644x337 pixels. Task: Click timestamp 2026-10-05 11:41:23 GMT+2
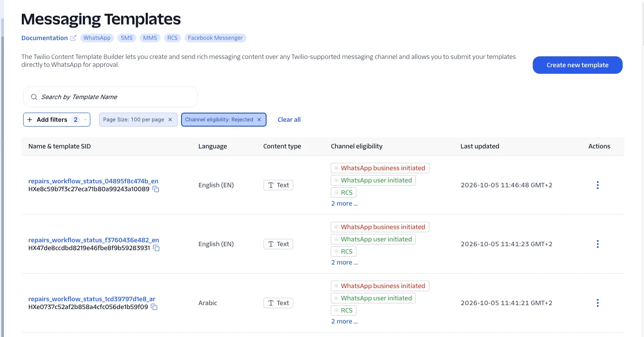(507, 244)
